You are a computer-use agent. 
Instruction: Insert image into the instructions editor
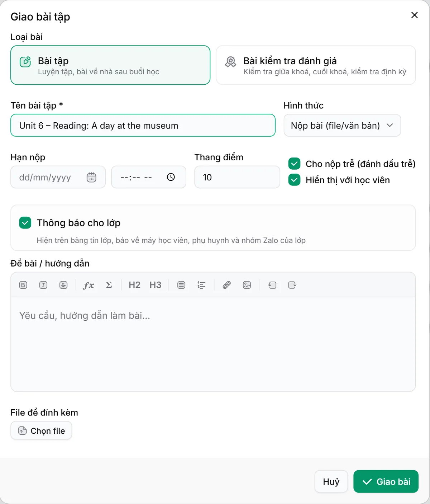pyautogui.click(x=247, y=285)
